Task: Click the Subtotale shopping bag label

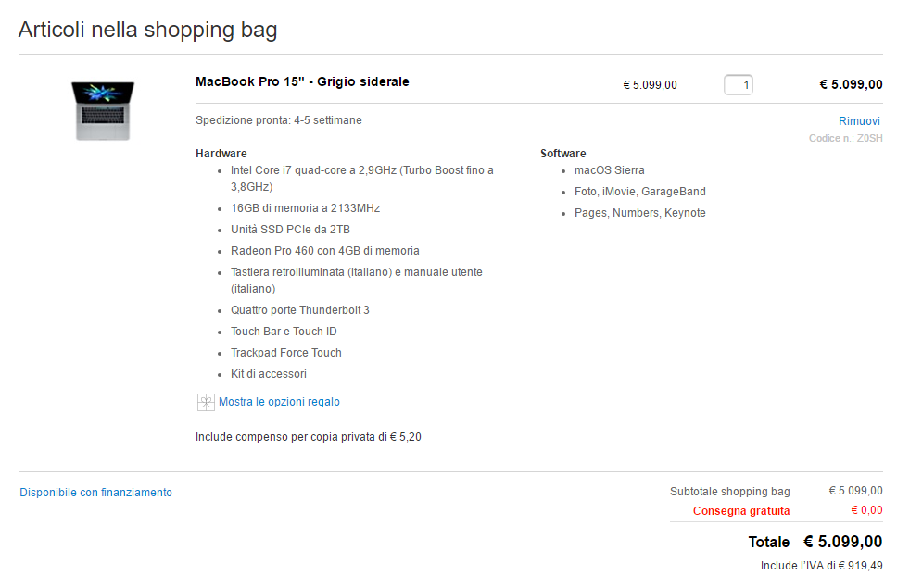Action: (730, 492)
